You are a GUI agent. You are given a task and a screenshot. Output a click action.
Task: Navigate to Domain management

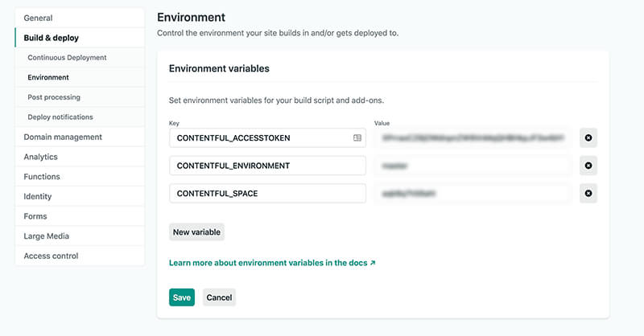coord(63,137)
